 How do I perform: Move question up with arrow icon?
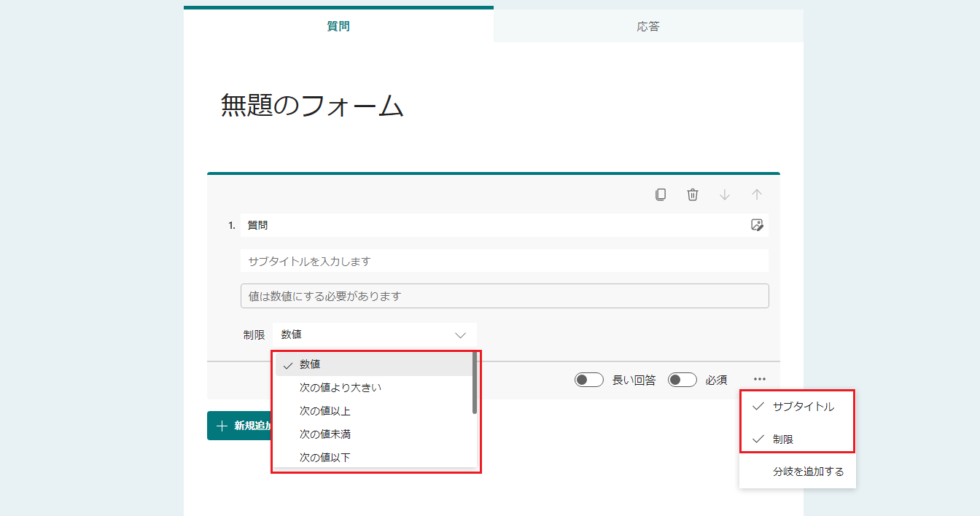(x=757, y=195)
